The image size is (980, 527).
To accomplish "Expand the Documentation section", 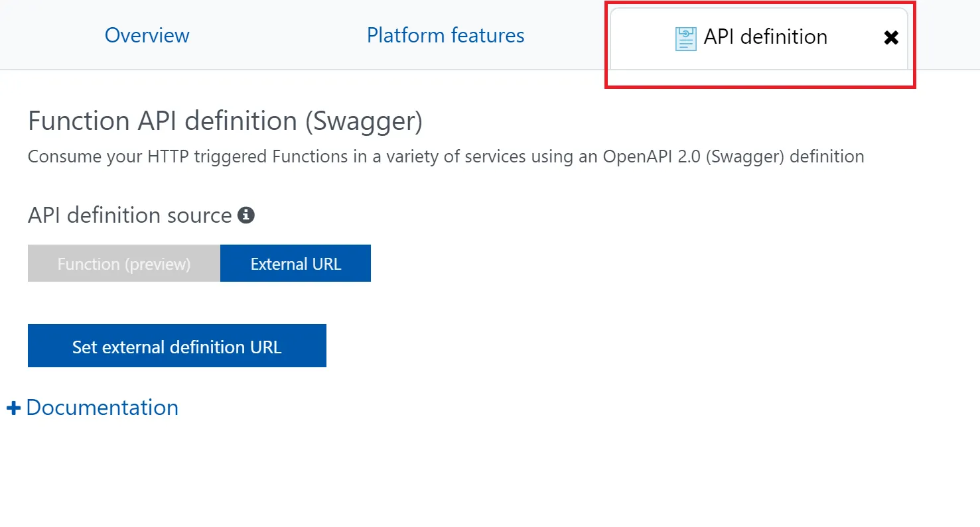I will click(x=102, y=408).
